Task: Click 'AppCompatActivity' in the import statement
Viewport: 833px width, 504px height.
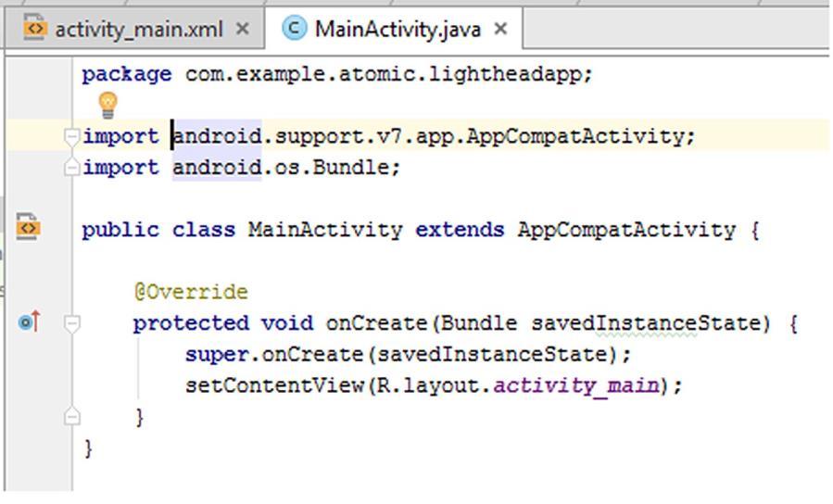Action: (576, 136)
